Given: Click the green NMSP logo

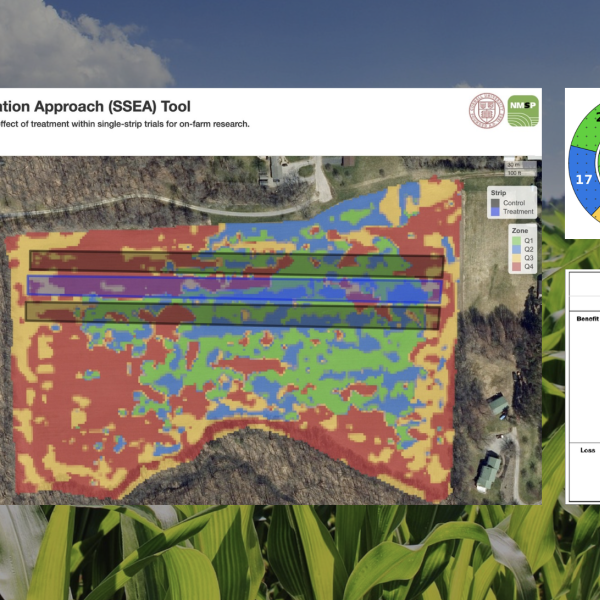Looking at the screenshot, I should [523, 111].
